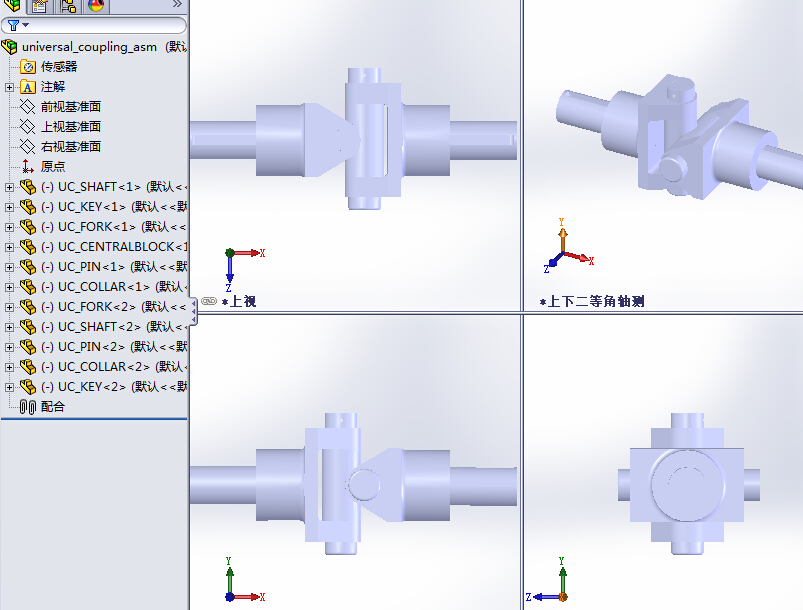Expand the UC_FORK<2> component
Viewport: 803px width, 610px height.
tap(9, 307)
